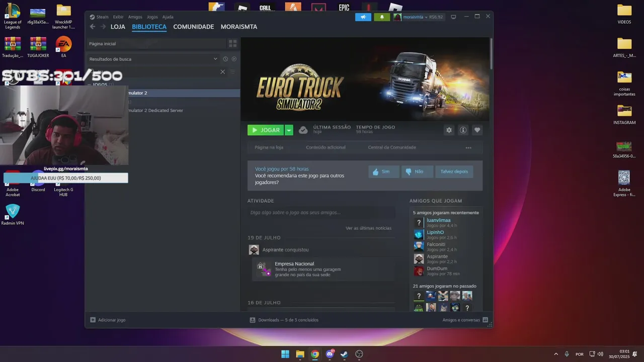Click the cloud sync status icon
The height and width of the screenshot is (362, 644).
point(303,130)
